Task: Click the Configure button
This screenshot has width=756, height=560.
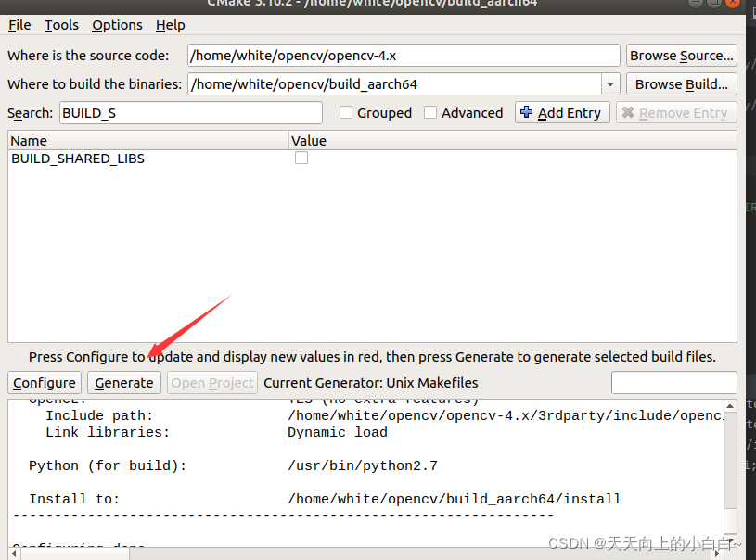Action: click(x=45, y=383)
